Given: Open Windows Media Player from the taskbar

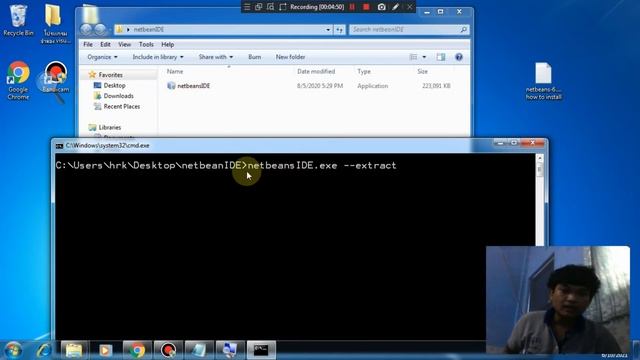Looking at the screenshot, I should coord(105,350).
